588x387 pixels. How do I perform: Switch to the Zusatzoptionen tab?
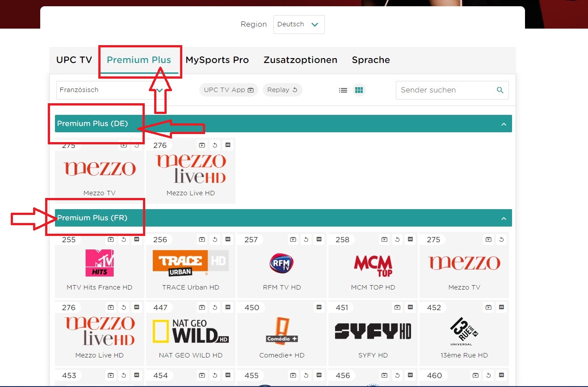[x=300, y=60]
